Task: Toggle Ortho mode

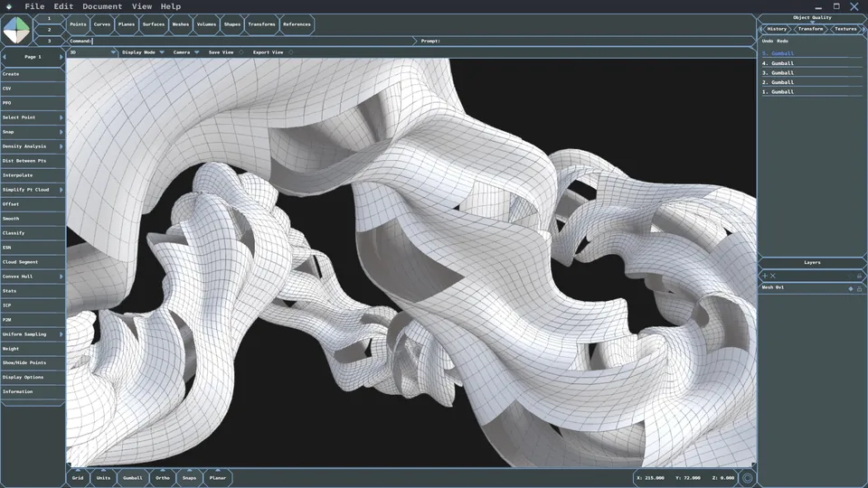Action: [162, 477]
